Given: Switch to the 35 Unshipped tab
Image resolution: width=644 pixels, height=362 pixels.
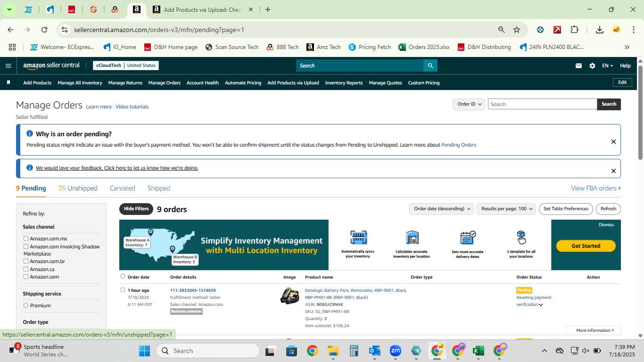Looking at the screenshot, I should tap(78, 188).
